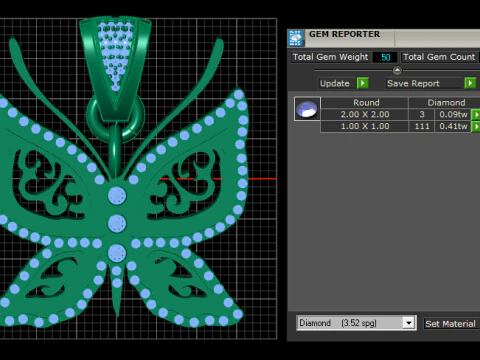The image size is (480, 360).
Task: Click the green arrow beside Save Report
Action: (470, 83)
